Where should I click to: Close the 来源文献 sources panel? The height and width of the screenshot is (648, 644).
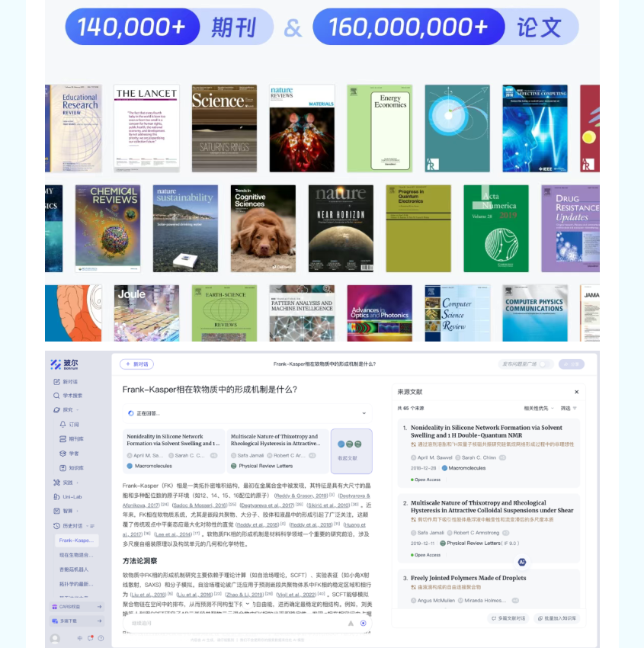tap(576, 392)
